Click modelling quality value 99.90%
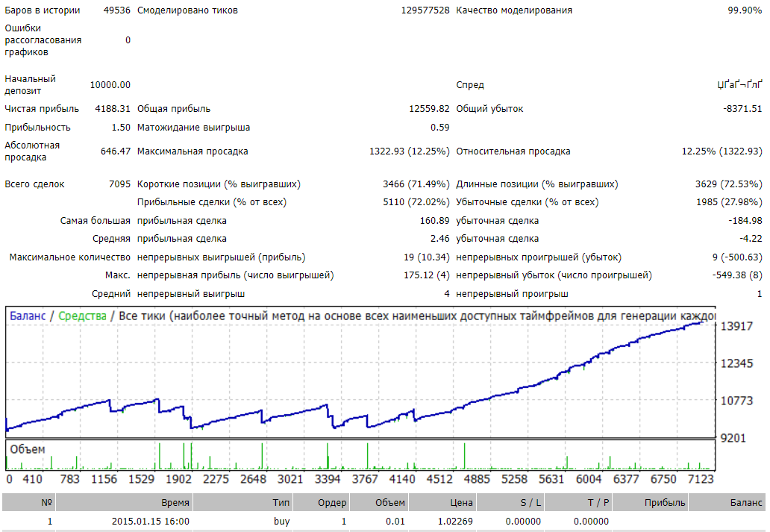Viewport: 770px width, 532px height. click(x=745, y=10)
